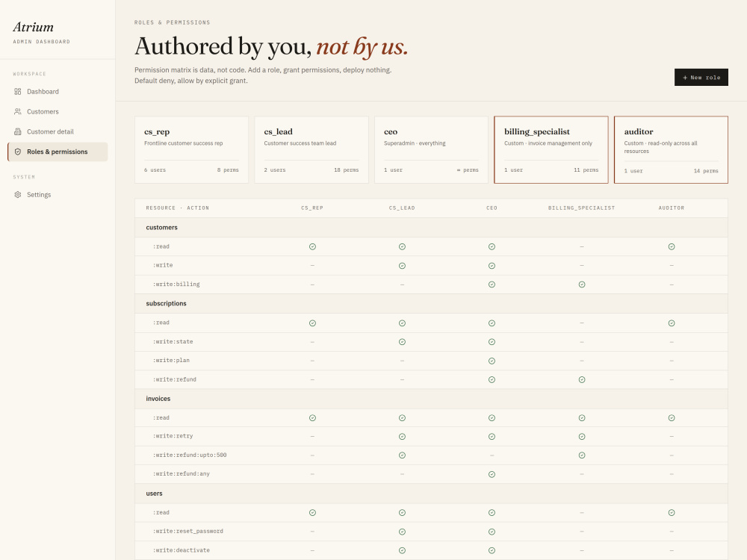Image resolution: width=747 pixels, height=560 pixels.
Task: Click the Roles & permissions shield icon
Action: 18,152
